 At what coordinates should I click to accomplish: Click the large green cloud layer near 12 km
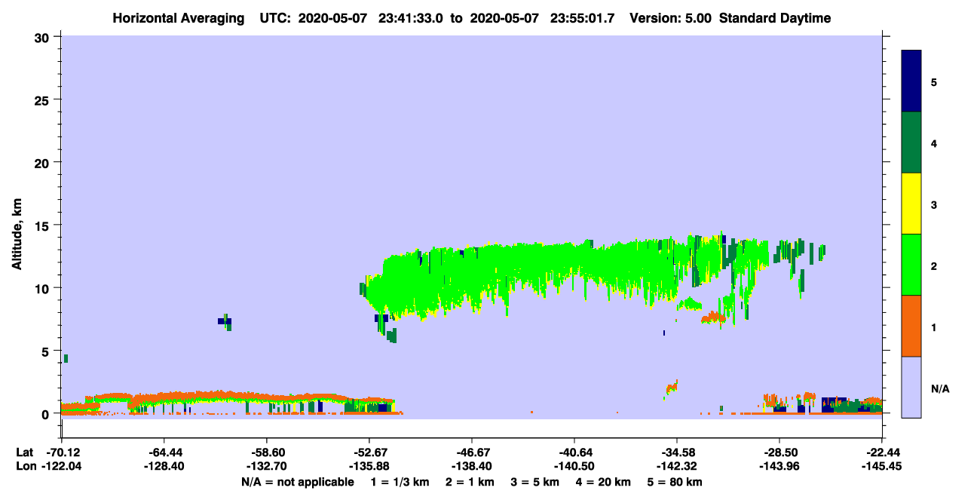[x=528, y=271]
